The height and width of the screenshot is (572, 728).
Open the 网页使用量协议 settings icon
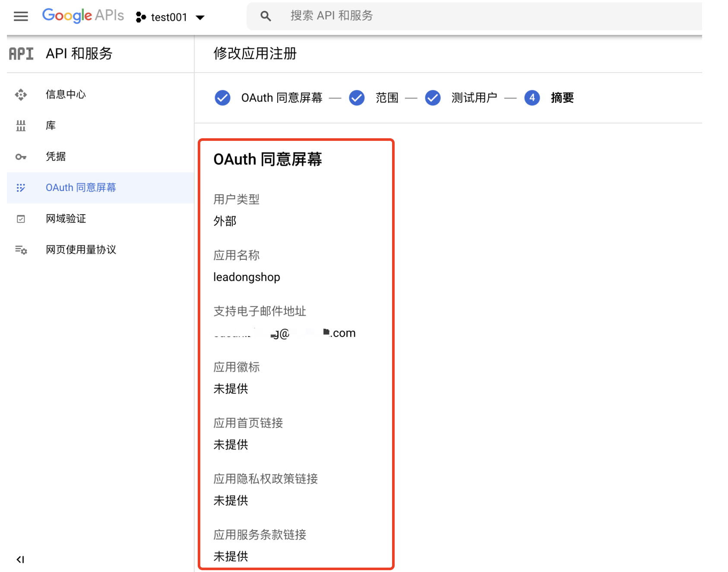tap(21, 250)
